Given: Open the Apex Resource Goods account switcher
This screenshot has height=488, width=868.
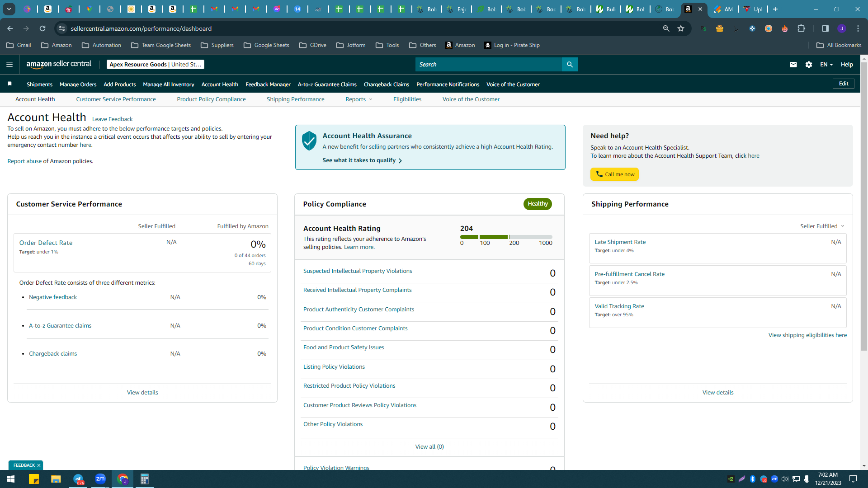Looking at the screenshot, I should tap(156, 65).
